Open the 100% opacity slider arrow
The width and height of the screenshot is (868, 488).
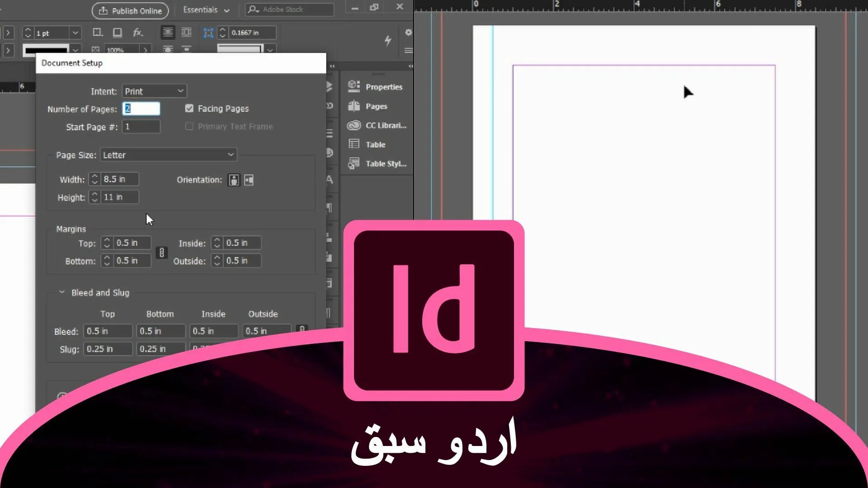coord(145,50)
